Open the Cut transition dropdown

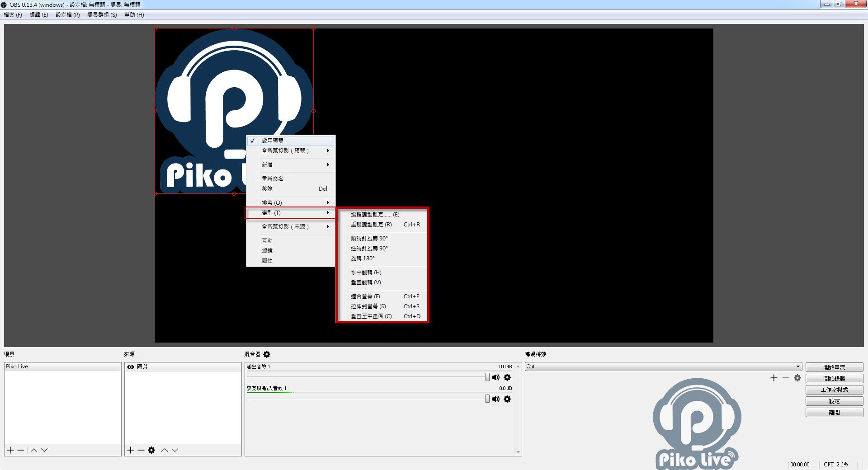[663, 367]
